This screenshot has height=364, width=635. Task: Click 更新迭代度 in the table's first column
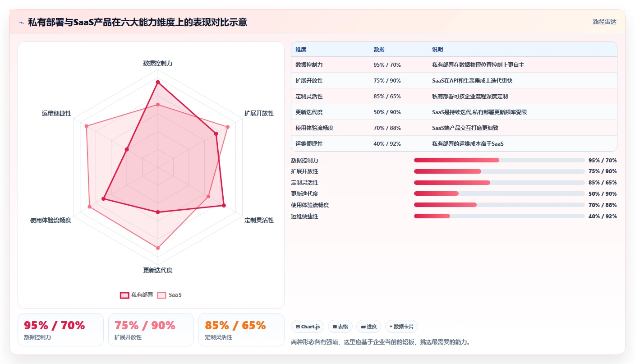[x=309, y=112]
